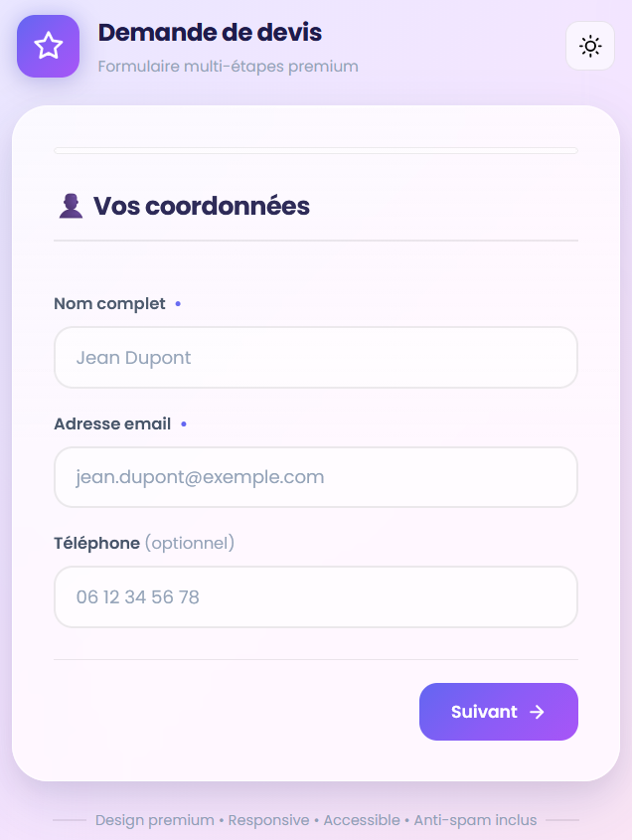Click the Formulaire multi-étapes premium subtitle
This screenshot has width=632, height=840.
[x=228, y=67]
